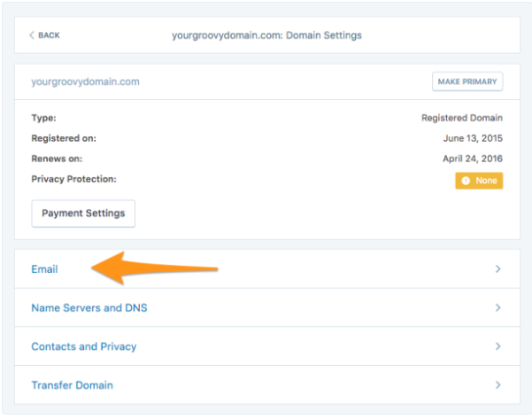532x419 pixels.
Task: Select the yourgroovydomain.com domain name heading
Action: [85, 82]
